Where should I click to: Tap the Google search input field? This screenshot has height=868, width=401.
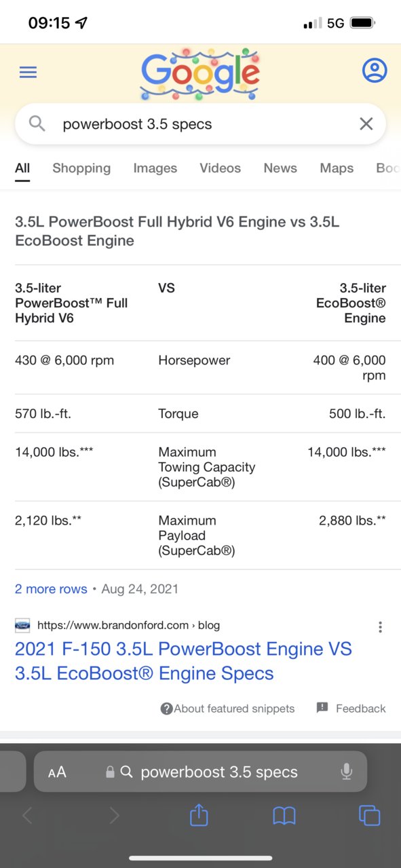(200, 124)
